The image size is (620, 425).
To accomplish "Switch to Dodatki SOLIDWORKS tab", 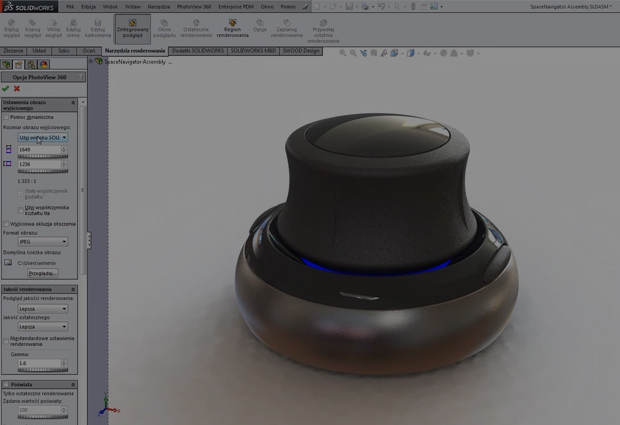I will click(196, 50).
